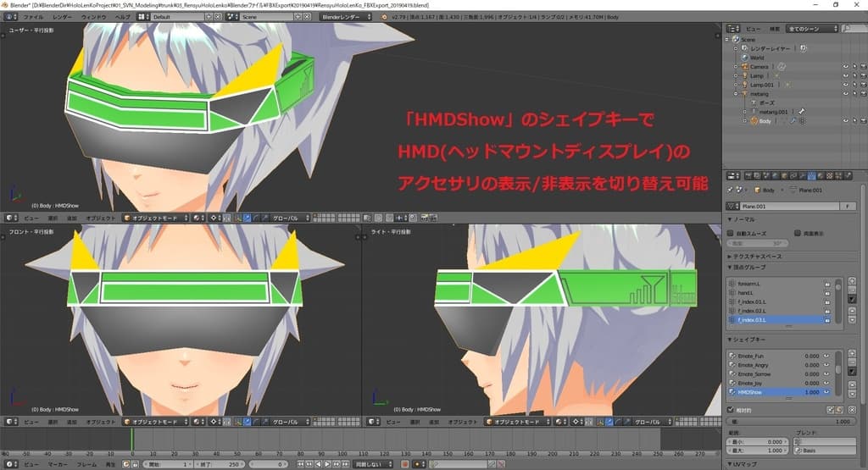Click the World icon in outliner
Viewport: 868px width, 470px height.
pyautogui.click(x=745, y=58)
